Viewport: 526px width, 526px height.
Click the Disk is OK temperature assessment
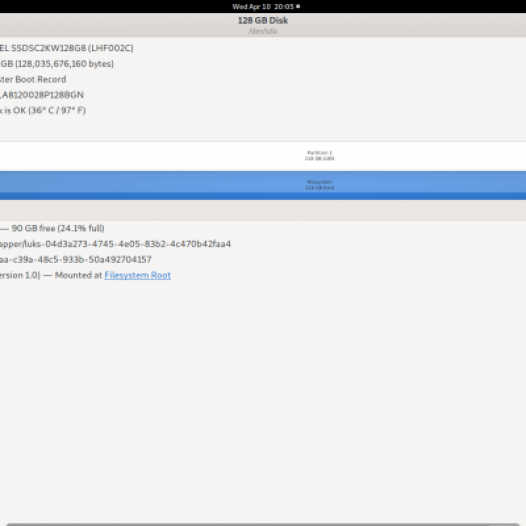[x=43, y=110]
